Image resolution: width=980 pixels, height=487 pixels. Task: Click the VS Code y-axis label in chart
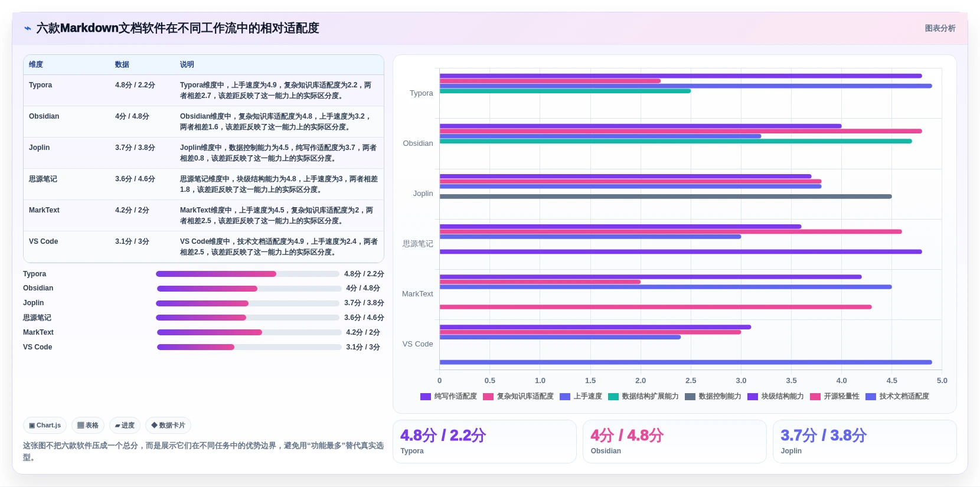tap(417, 344)
